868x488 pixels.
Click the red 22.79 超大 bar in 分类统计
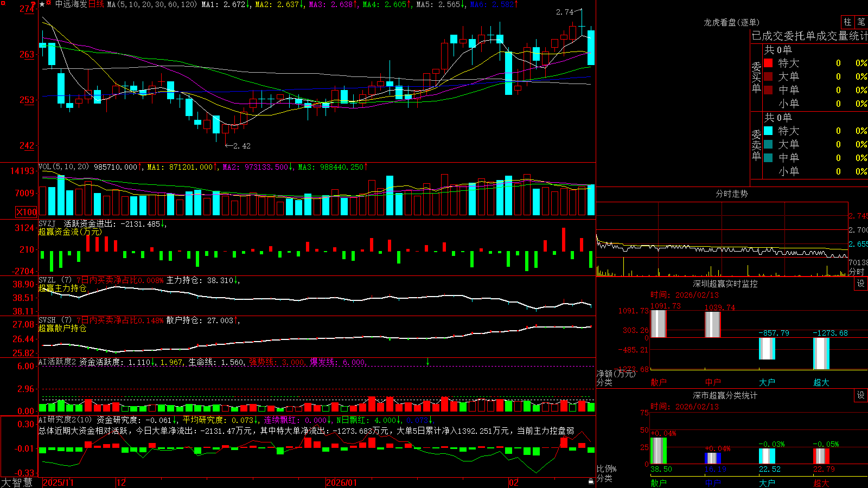point(821,456)
